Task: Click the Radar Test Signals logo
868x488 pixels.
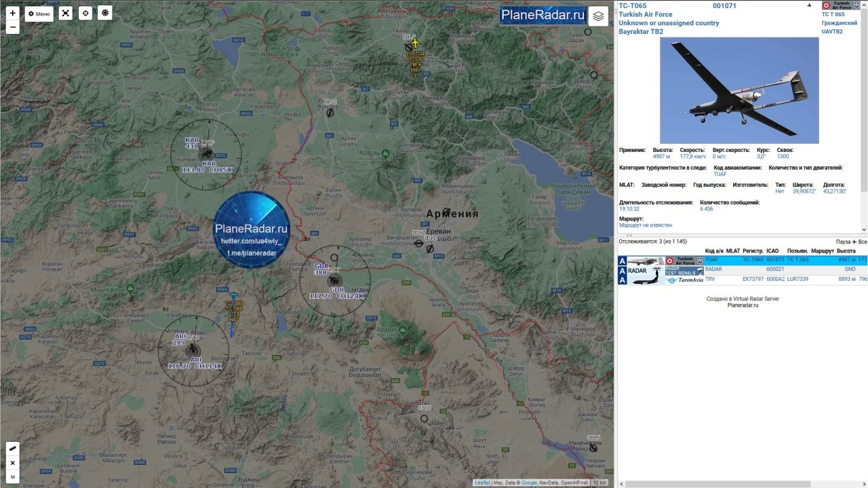Action: point(684,270)
